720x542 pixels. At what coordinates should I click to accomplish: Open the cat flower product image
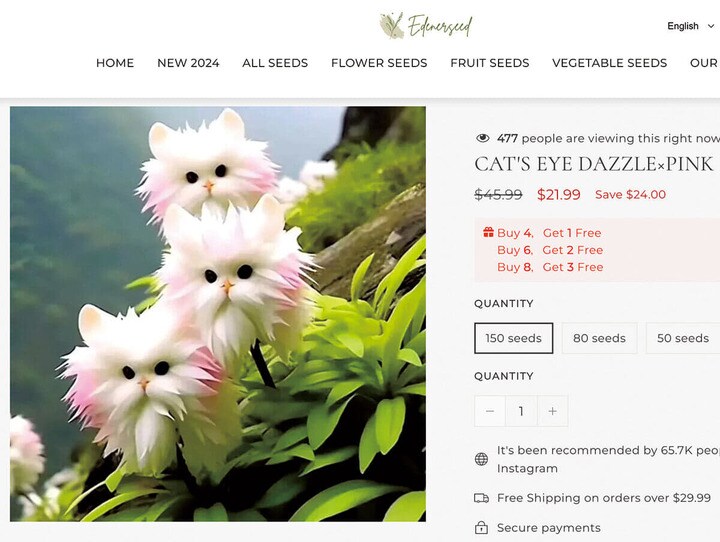coord(218,314)
